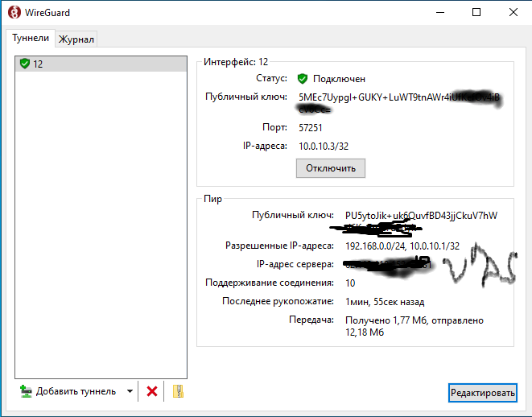Click the keepalive value 10
The height and width of the screenshot is (417, 532).
[x=350, y=283]
